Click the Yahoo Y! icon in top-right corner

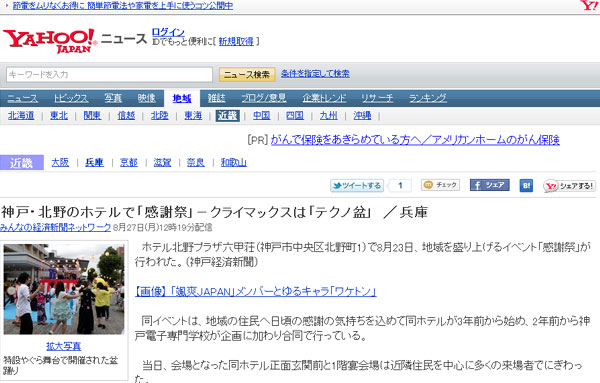pyautogui.click(x=589, y=5)
